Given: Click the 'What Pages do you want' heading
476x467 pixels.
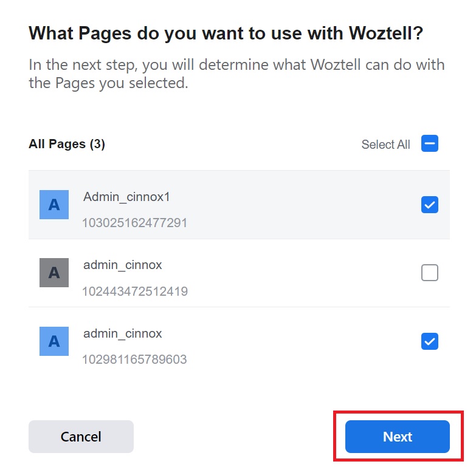Looking at the screenshot, I should 226,33.
